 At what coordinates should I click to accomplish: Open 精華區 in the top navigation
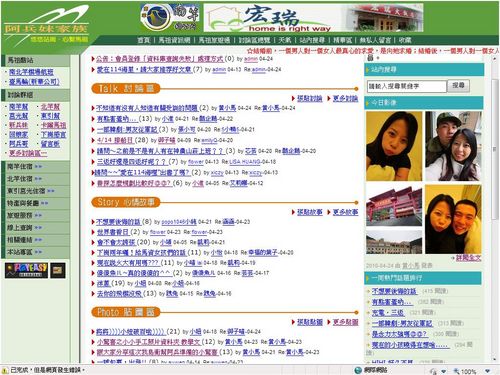tap(342, 40)
